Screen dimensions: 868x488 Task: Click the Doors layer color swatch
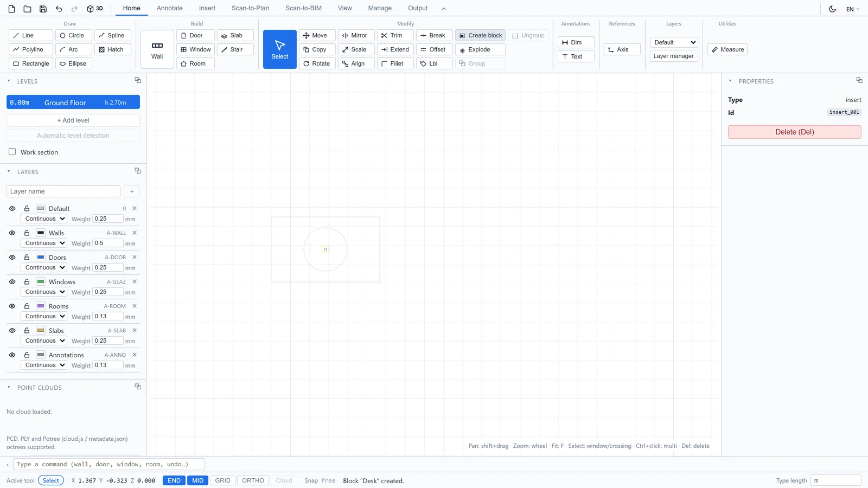[41, 257]
